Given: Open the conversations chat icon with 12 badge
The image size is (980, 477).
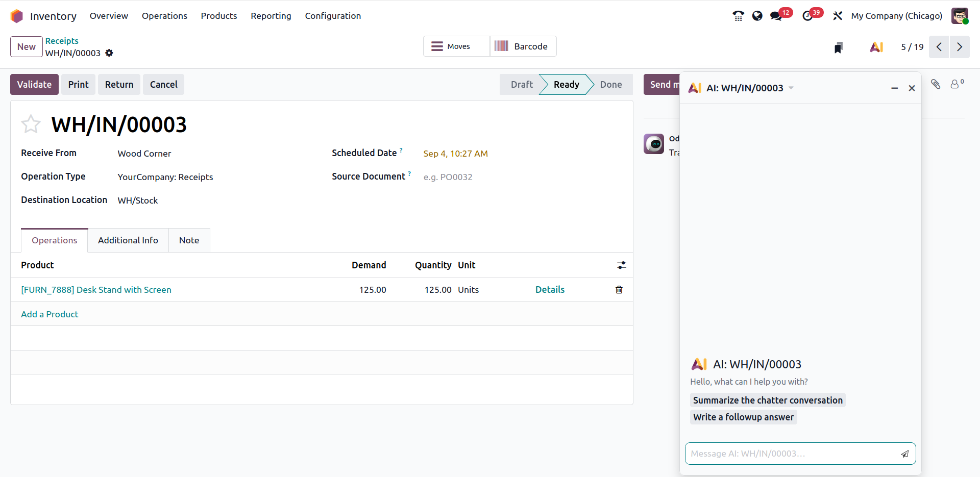Looking at the screenshot, I should coord(776,16).
